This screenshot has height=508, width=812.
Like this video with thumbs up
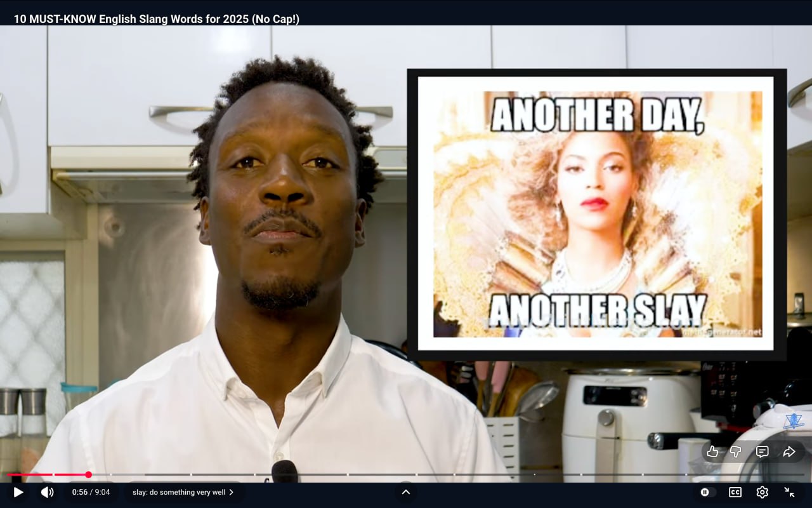(x=712, y=451)
